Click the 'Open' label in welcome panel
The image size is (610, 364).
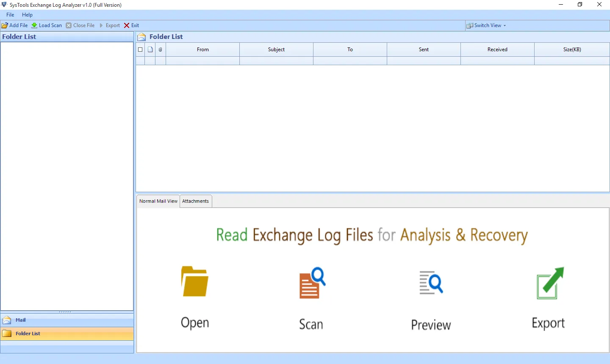point(195,323)
